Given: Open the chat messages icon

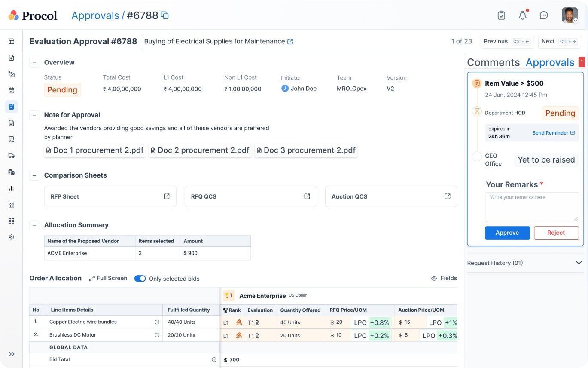Looking at the screenshot, I should coord(544,15).
